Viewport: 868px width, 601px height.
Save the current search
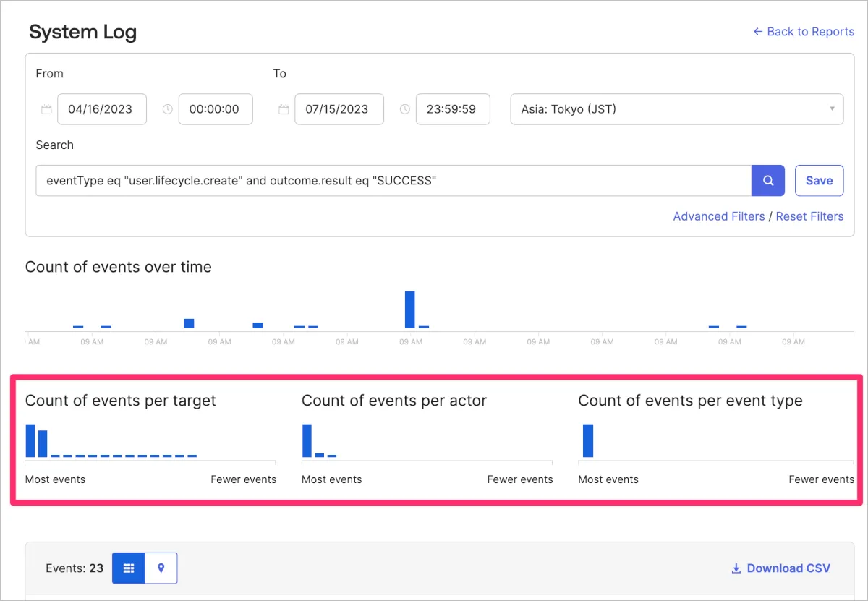tap(819, 181)
